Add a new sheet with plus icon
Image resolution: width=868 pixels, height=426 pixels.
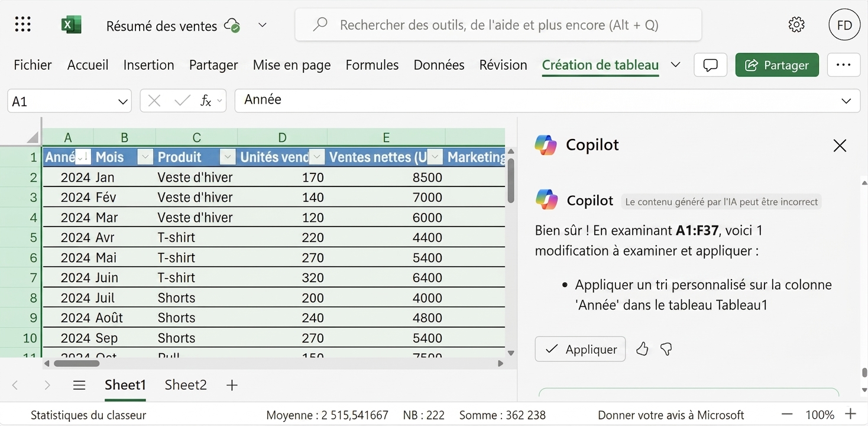pos(232,385)
